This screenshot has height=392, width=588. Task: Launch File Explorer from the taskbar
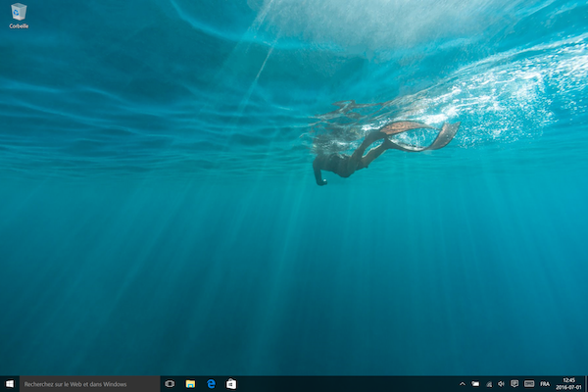coord(190,384)
